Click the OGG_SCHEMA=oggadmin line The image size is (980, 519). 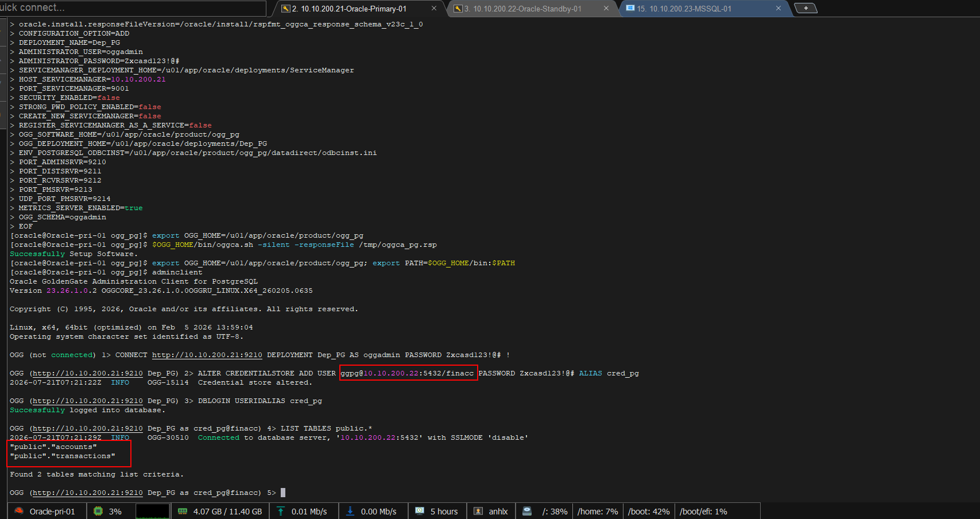tap(62, 217)
